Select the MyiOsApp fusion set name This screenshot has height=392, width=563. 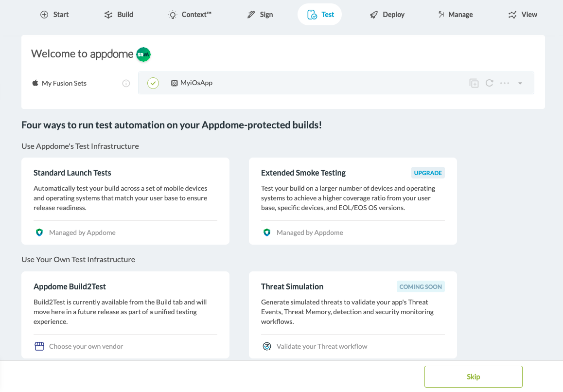[x=196, y=83]
